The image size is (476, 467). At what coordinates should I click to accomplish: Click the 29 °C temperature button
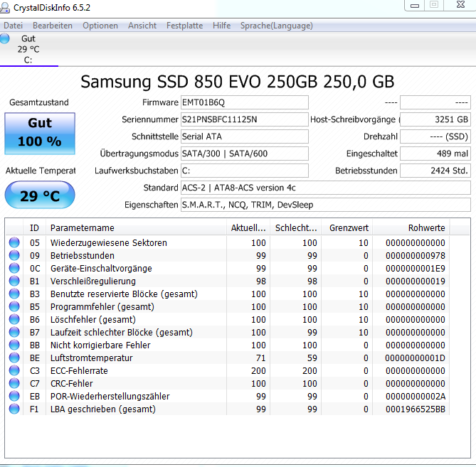(40, 195)
